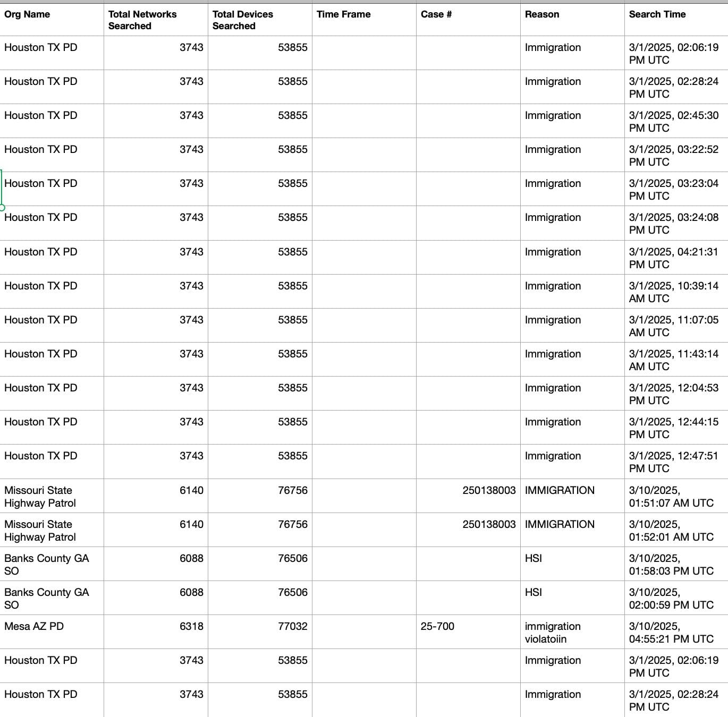Click the immigration violatoiin reason cell
Image resolution: width=728 pixels, height=717 pixels.
[572, 632]
